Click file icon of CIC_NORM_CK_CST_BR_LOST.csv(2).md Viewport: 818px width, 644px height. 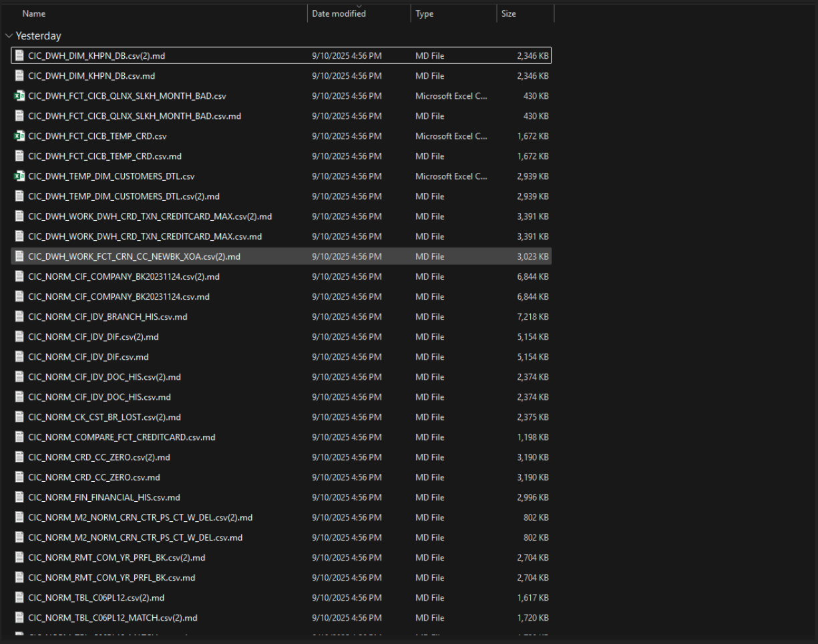pos(19,417)
